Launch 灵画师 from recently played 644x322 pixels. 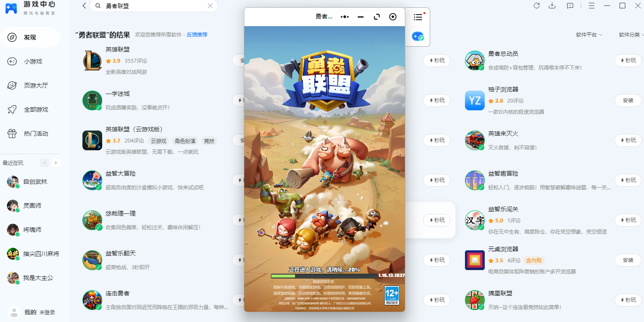(30, 206)
